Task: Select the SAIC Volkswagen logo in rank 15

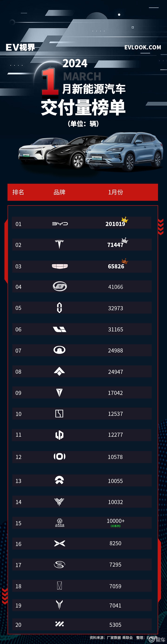Action: click(x=60, y=523)
